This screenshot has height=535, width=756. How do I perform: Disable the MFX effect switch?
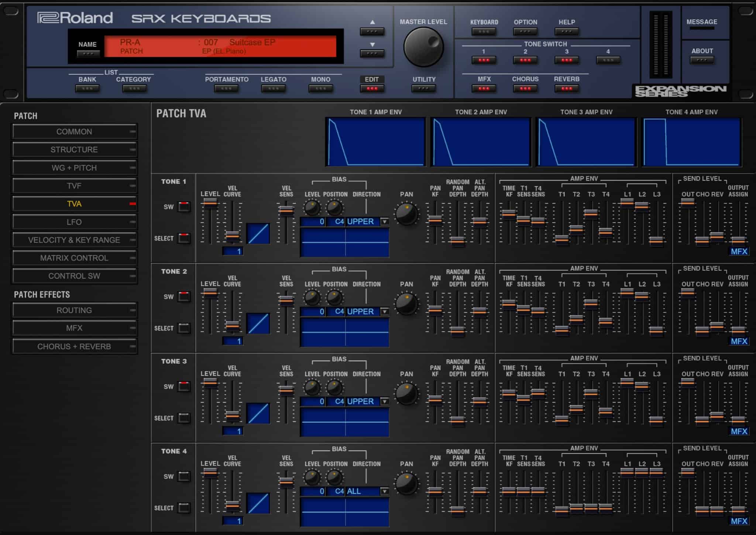click(x=484, y=89)
